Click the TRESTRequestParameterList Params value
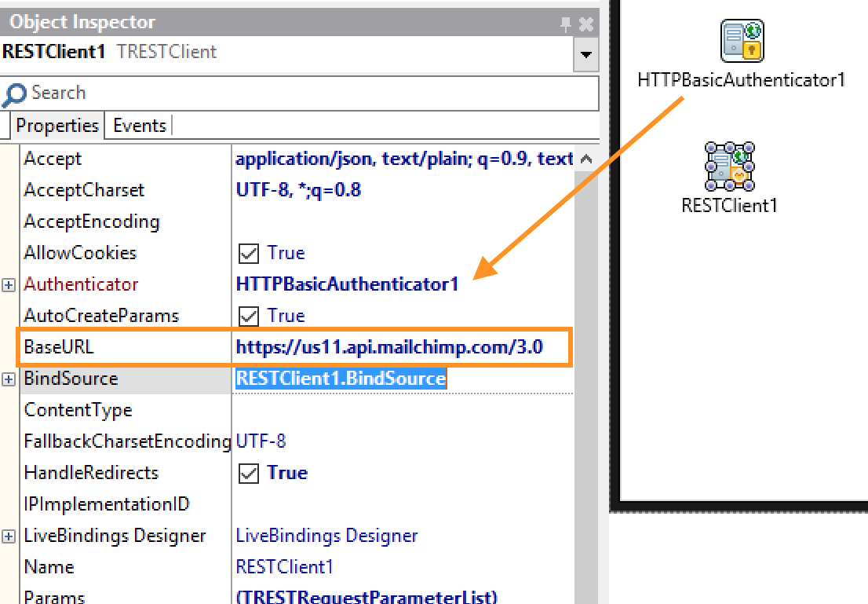Viewport: 868px width, 604px height. click(x=366, y=596)
